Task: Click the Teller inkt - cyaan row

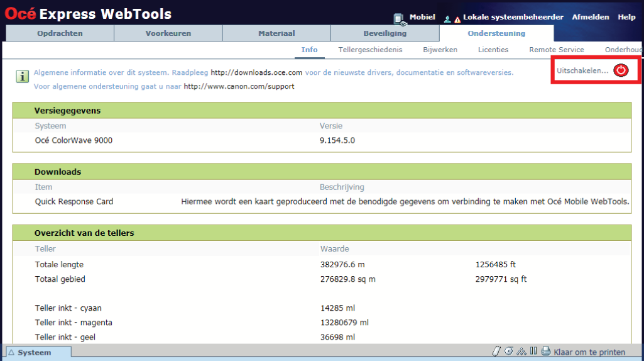Action: pyautogui.click(x=68, y=308)
